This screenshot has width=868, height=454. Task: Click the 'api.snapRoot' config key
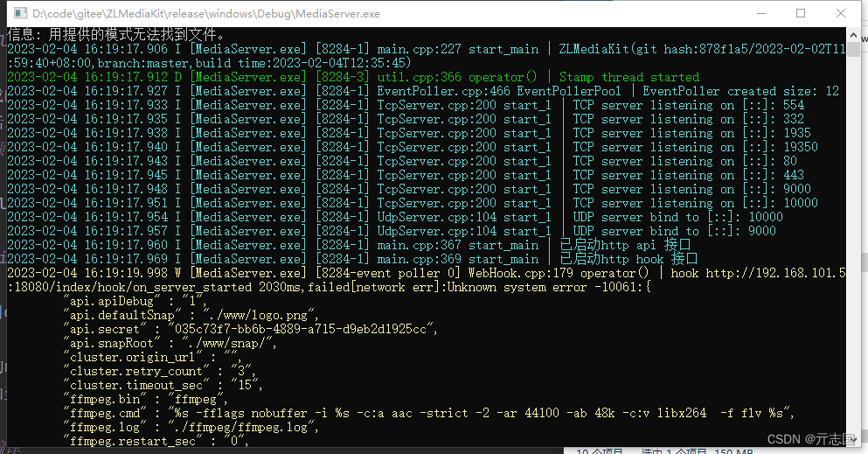coord(112,343)
